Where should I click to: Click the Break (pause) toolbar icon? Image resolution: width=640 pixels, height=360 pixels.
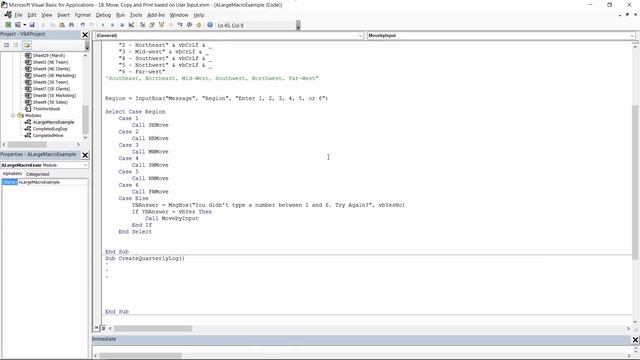click(112, 25)
